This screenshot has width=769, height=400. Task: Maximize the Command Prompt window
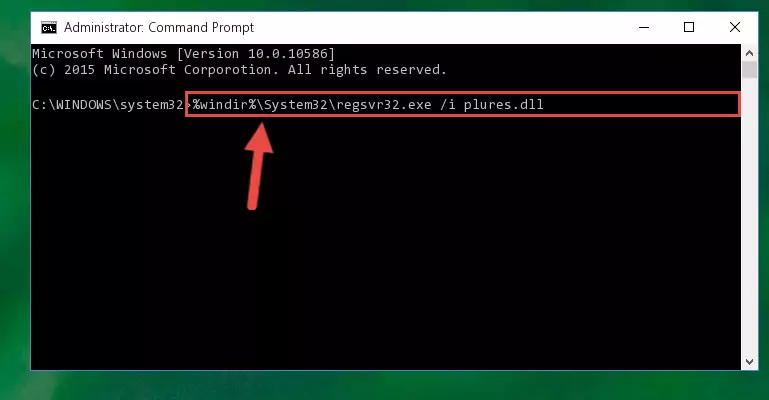[x=689, y=27]
